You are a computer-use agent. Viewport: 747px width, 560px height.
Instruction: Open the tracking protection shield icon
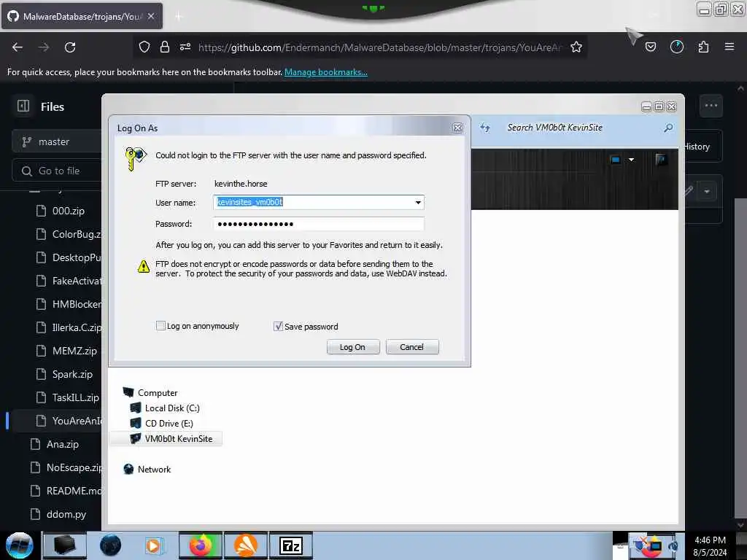pos(144,47)
